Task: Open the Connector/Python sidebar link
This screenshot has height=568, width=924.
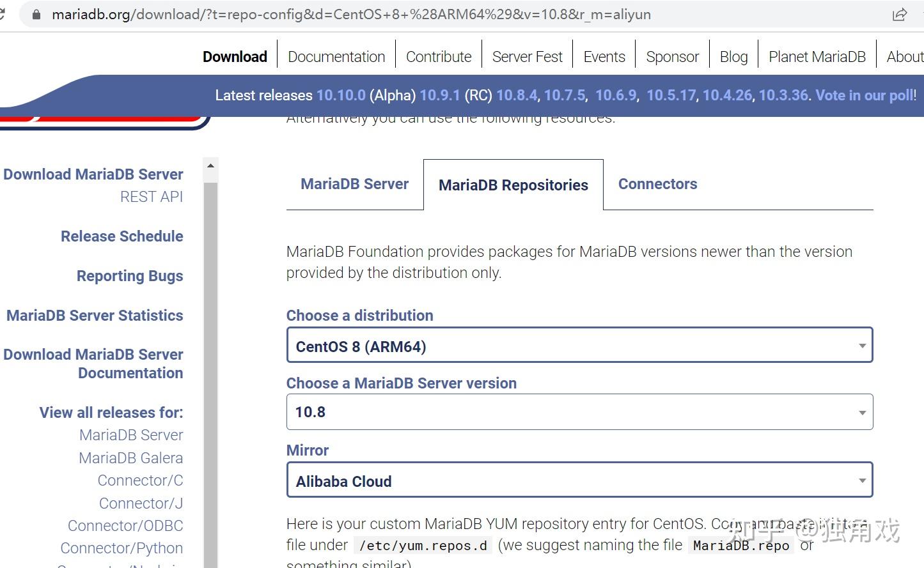Action: point(121,548)
